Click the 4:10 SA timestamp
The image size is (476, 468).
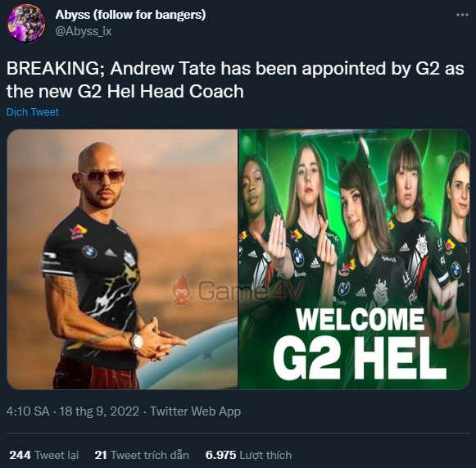click(x=28, y=411)
